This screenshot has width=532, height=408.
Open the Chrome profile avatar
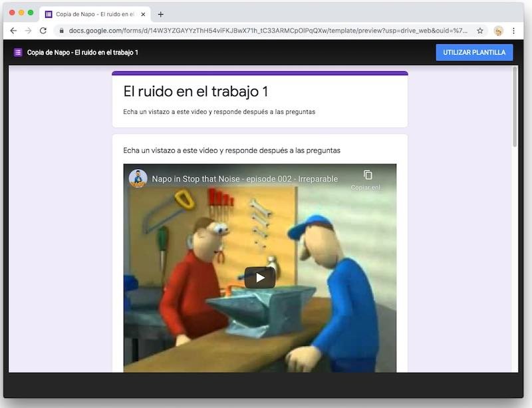[x=498, y=31]
